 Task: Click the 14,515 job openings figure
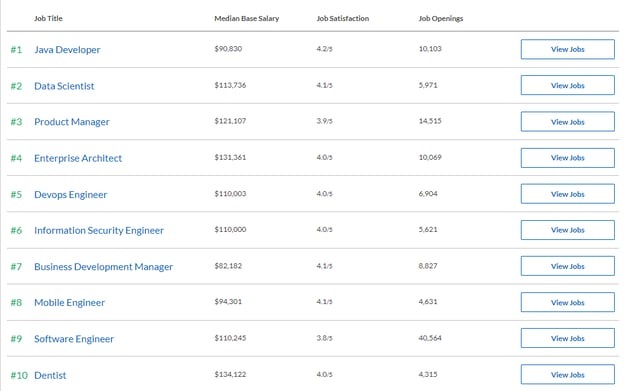(x=430, y=121)
